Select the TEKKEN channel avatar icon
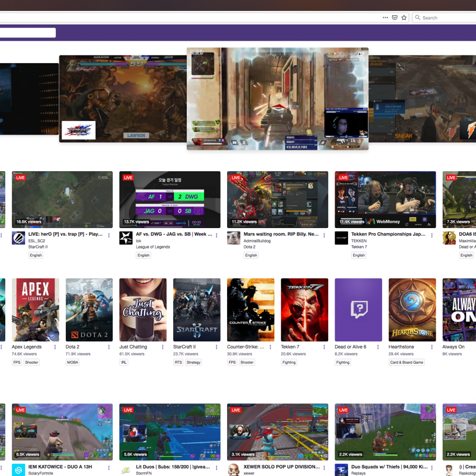Image resolution: width=476 pixels, height=476 pixels. click(x=341, y=238)
